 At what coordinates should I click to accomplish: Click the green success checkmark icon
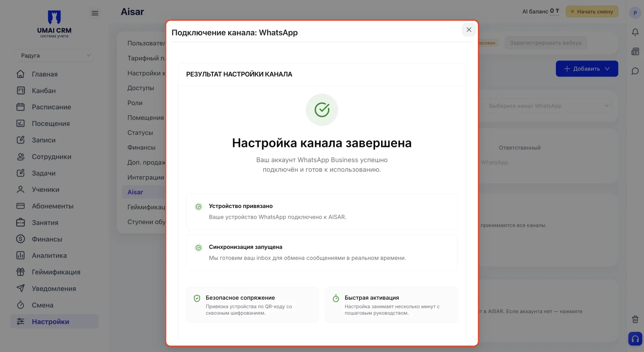point(322,110)
